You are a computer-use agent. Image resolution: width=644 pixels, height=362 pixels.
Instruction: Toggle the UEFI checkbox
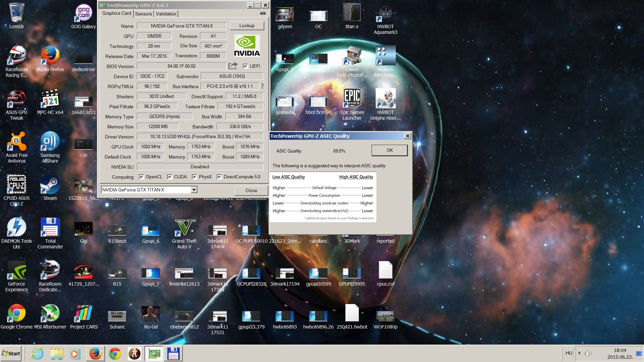[245, 66]
